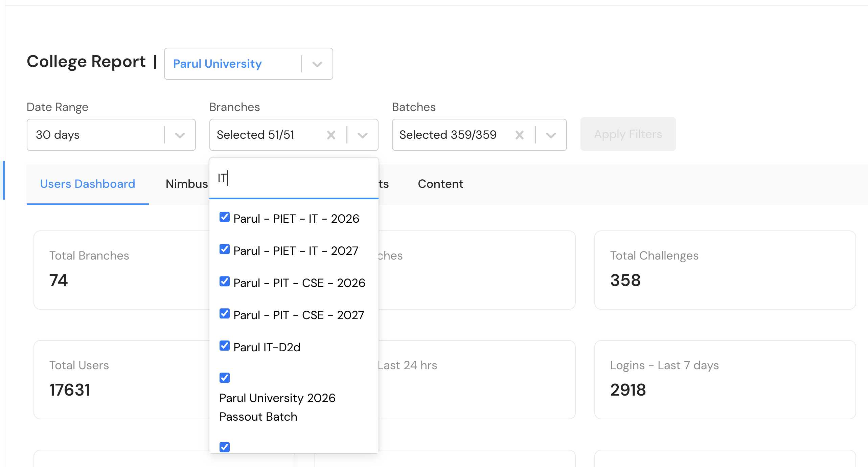This screenshot has height=467, width=868.
Task: Uncheck Parul - PIET - IT - 2027
Action: point(225,249)
